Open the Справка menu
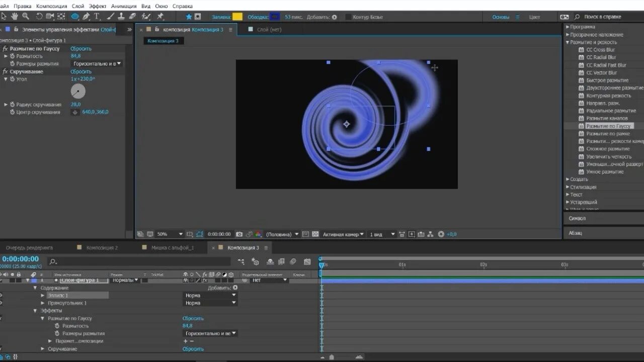Viewport: 644px width, 362px height. (182, 6)
